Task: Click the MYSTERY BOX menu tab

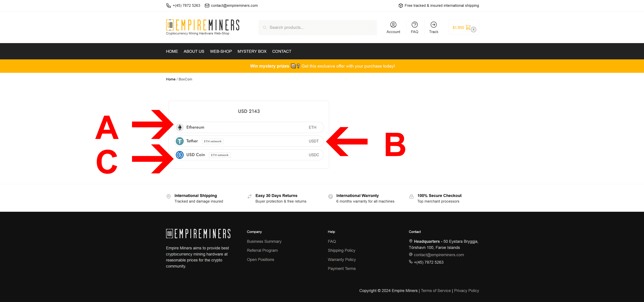Action: click(x=252, y=51)
